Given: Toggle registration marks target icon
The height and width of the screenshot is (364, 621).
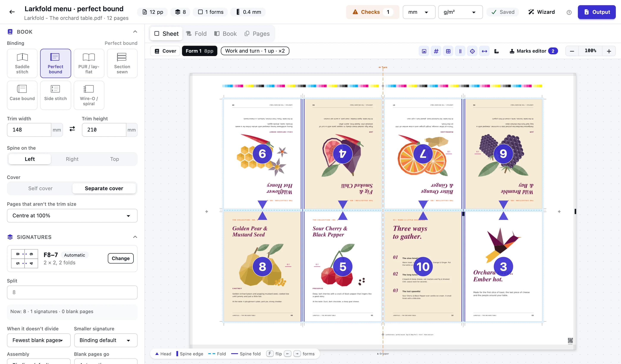Looking at the screenshot, I should point(472,51).
